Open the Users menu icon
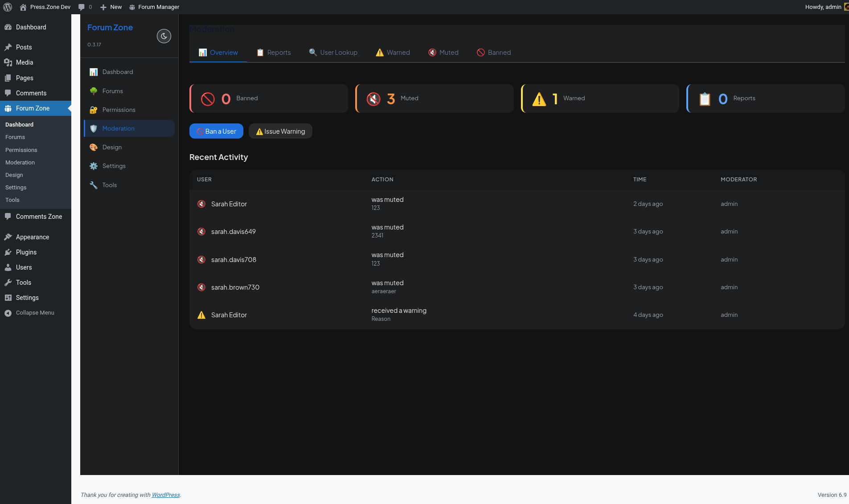 pos(8,267)
